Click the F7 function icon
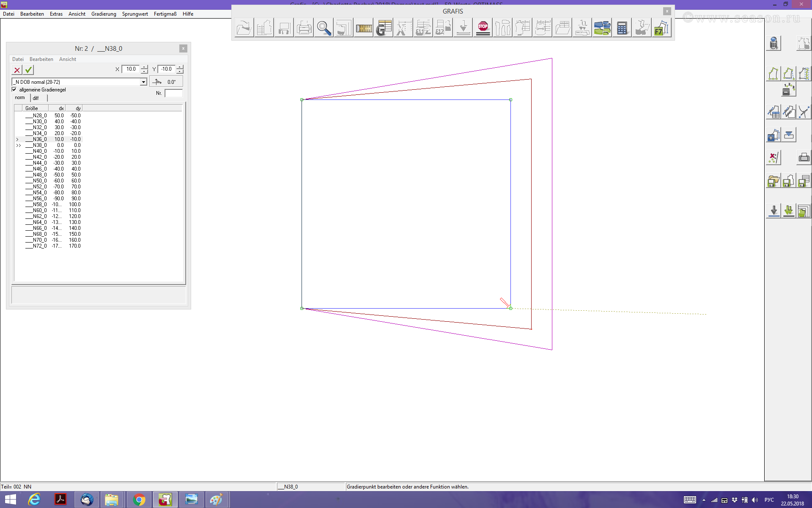812x508 pixels. (661, 28)
